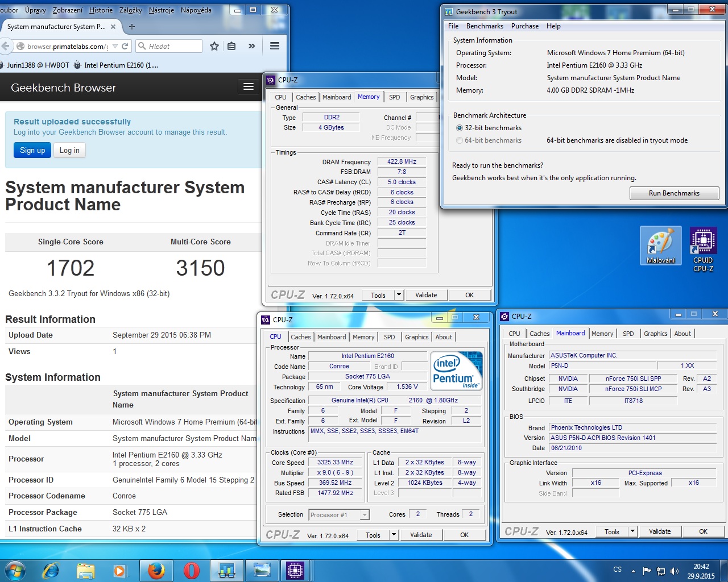Image resolution: width=728 pixels, height=582 pixels.
Task: Select 32-bit benchmarks radio button
Action: click(460, 128)
